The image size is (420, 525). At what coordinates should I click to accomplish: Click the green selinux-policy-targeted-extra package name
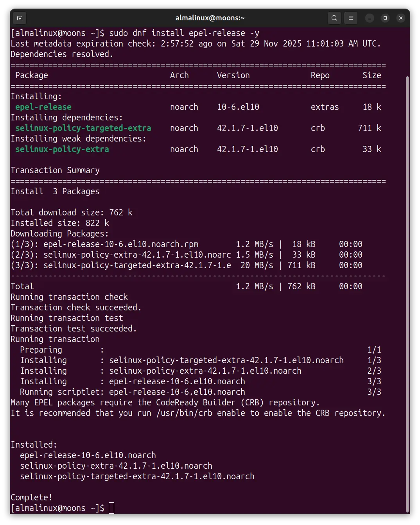83,128
